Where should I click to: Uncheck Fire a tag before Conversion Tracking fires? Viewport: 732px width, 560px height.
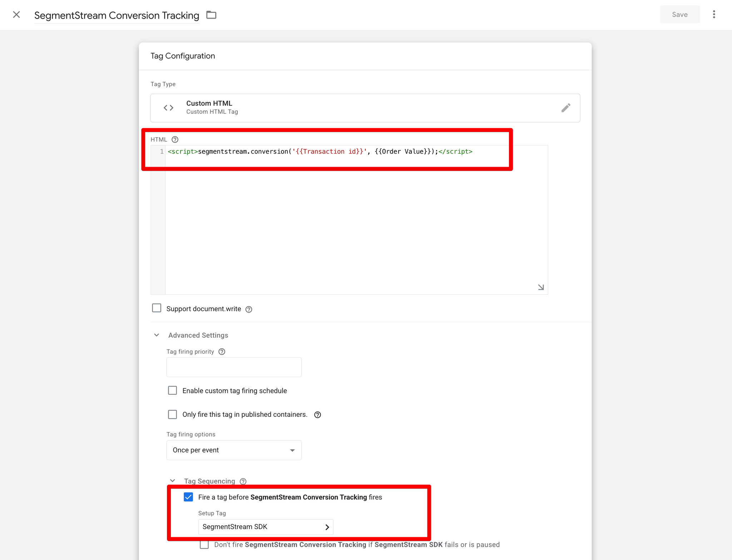click(x=188, y=497)
